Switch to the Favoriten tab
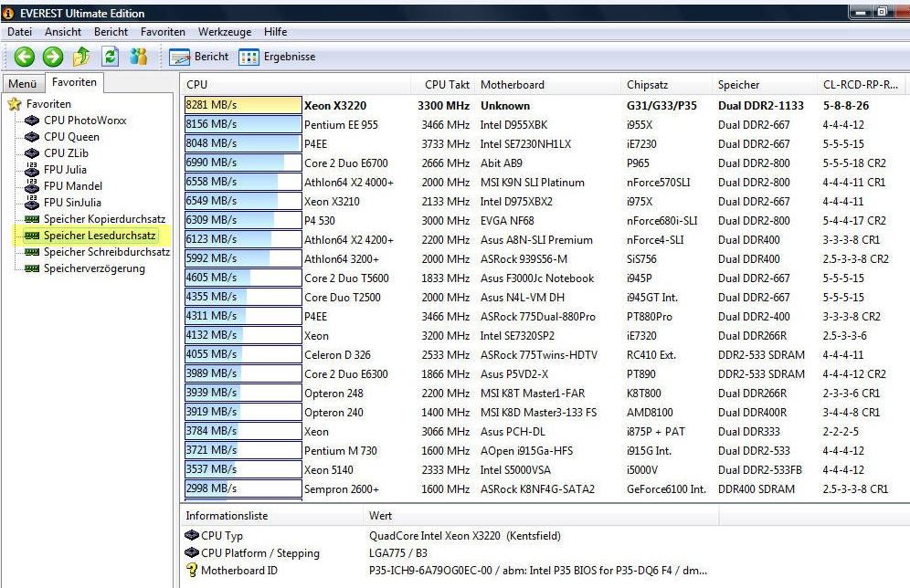Viewport: 910px width, 588px height. coord(74,82)
